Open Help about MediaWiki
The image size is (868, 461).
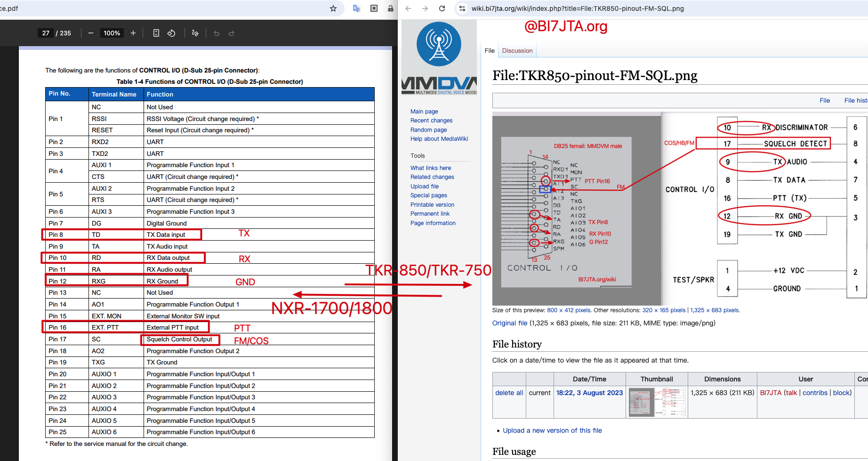[x=439, y=139]
